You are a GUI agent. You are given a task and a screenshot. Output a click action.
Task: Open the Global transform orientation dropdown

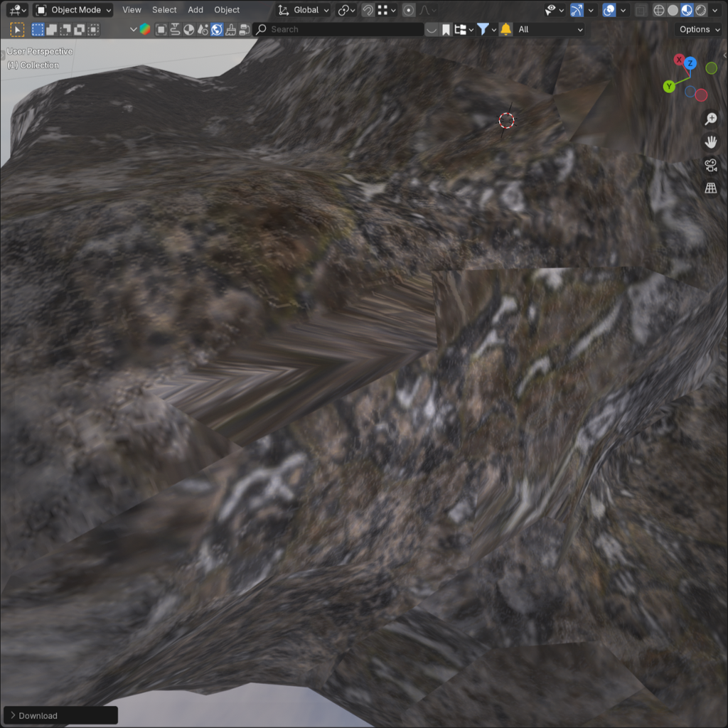pyautogui.click(x=303, y=9)
